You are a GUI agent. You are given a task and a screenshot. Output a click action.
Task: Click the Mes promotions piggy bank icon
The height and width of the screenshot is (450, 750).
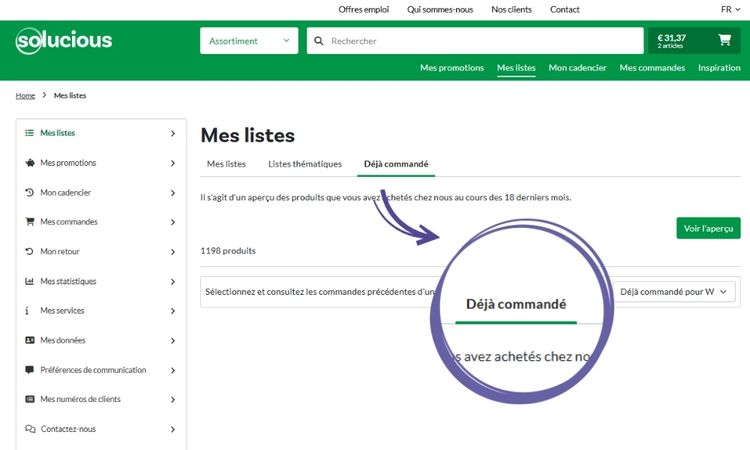pos(30,163)
